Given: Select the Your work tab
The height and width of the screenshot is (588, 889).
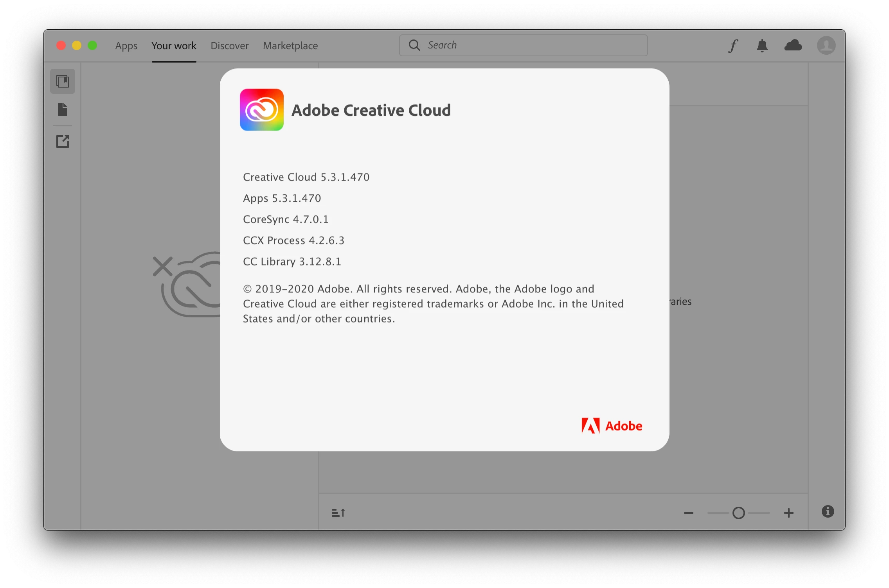Looking at the screenshot, I should [x=174, y=46].
